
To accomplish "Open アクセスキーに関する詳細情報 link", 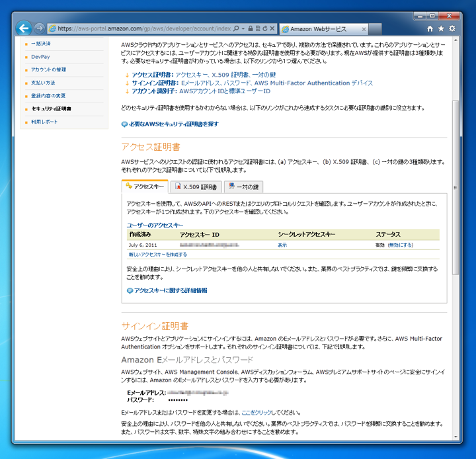I will (x=171, y=291).
